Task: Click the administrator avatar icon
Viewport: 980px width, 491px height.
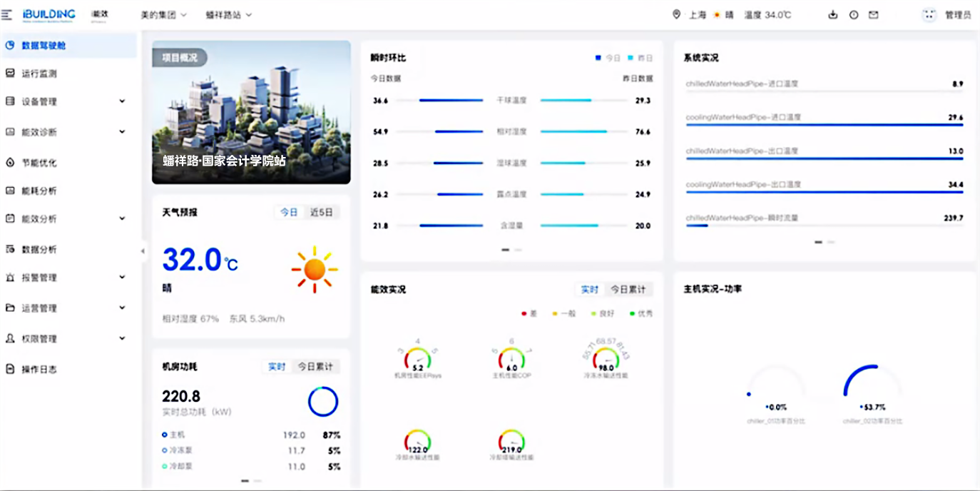Action: (x=929, y=15)
